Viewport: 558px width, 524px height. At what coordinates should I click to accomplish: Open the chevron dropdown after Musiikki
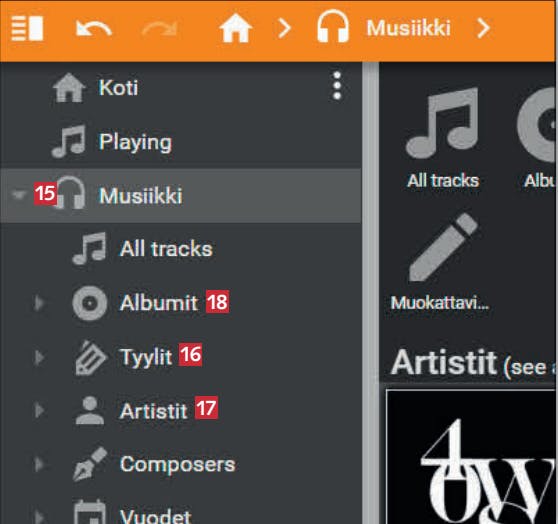pyautogui.click(x=483, y=28)
